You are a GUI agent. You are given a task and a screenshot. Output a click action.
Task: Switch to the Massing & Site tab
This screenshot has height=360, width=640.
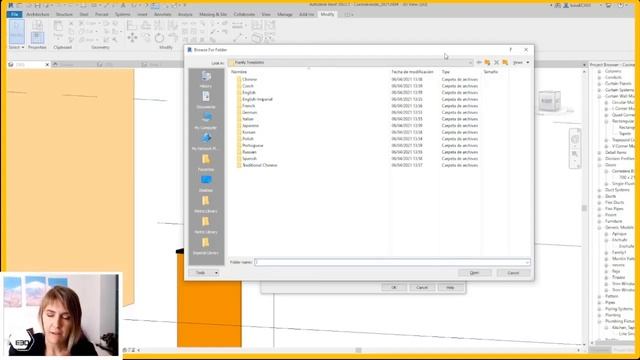213,14
